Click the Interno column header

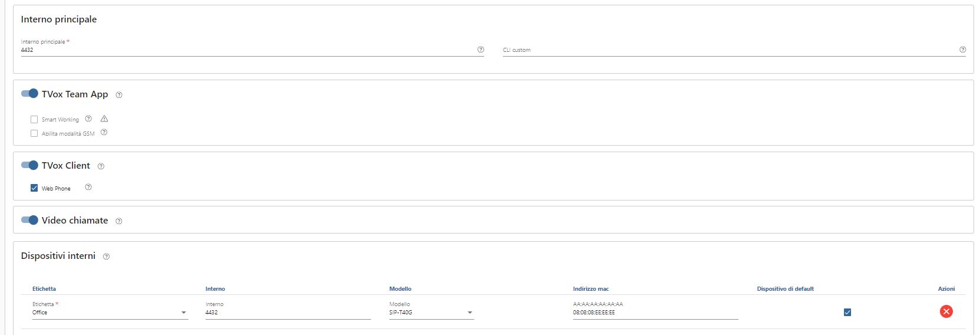215,288
